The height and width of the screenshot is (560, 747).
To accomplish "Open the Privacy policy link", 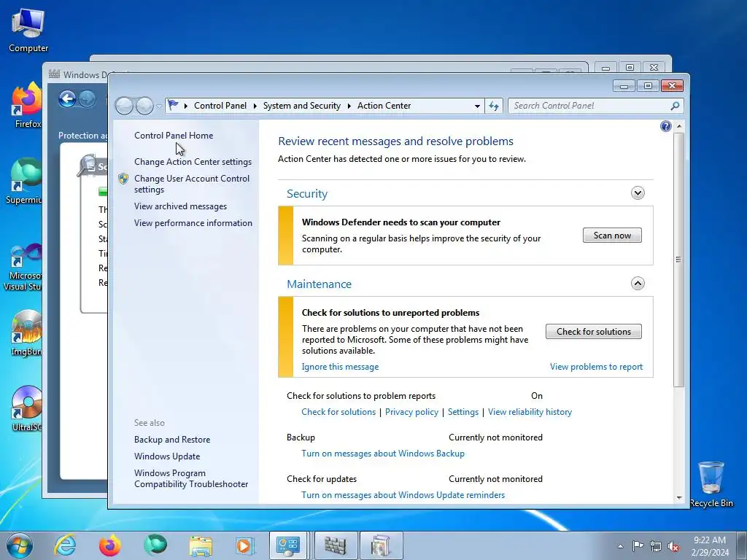I will pyautogui.click(x=411, y=412).
